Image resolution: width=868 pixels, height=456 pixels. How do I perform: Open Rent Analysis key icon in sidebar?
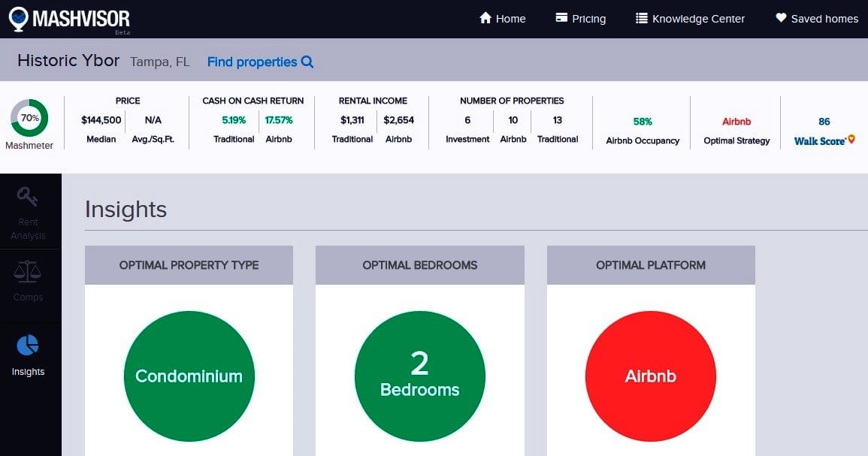pos(28,197)
